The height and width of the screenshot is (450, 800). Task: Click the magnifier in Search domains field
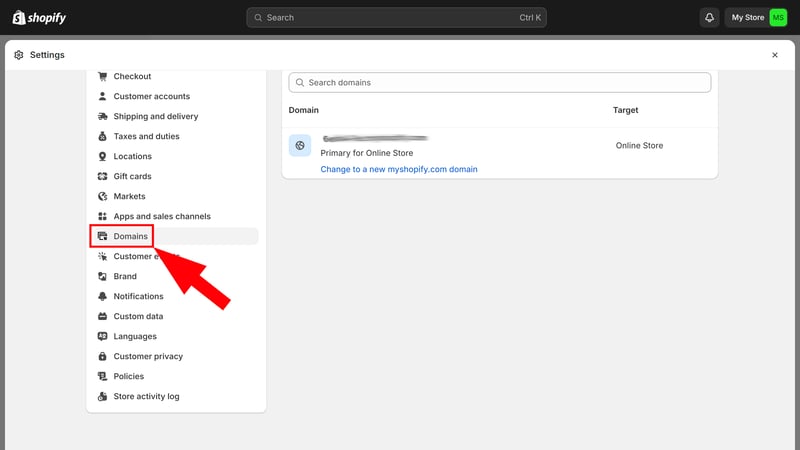[x=300, y=83]
